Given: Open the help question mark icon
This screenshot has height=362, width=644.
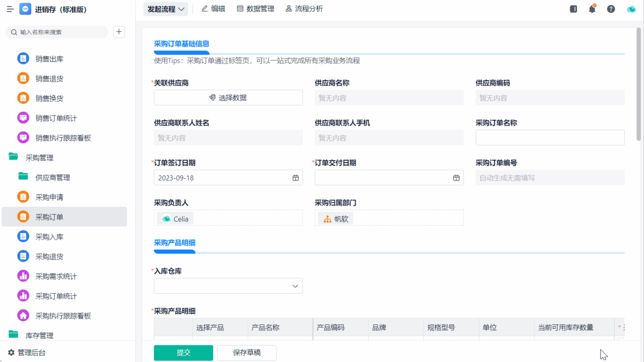Looking at the screenshot, I should (611, 9).
